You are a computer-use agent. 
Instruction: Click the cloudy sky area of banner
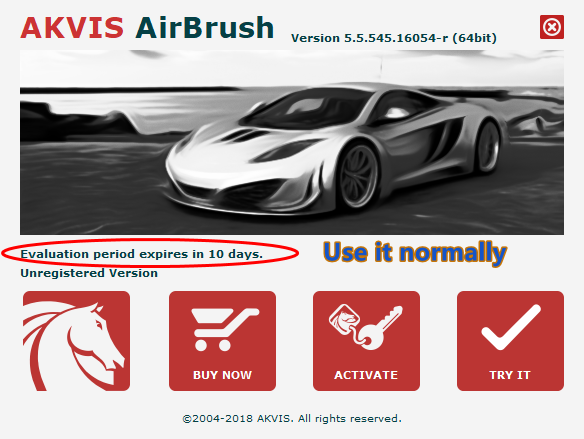[x=292, y=69]
